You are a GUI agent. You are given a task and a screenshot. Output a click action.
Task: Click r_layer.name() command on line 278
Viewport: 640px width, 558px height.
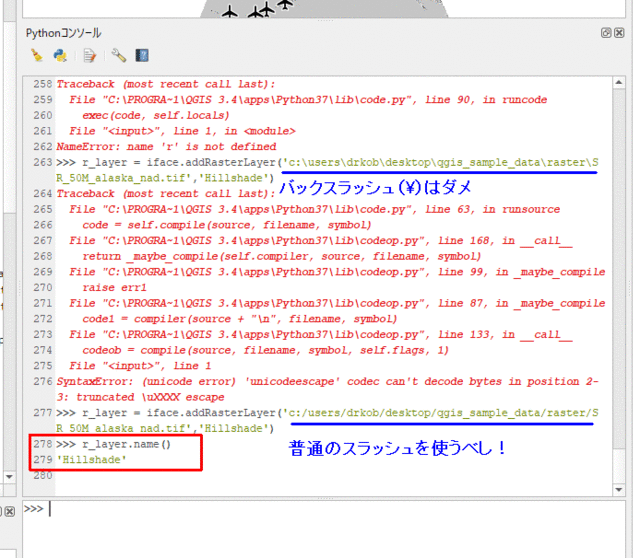(x=126, y=444)
